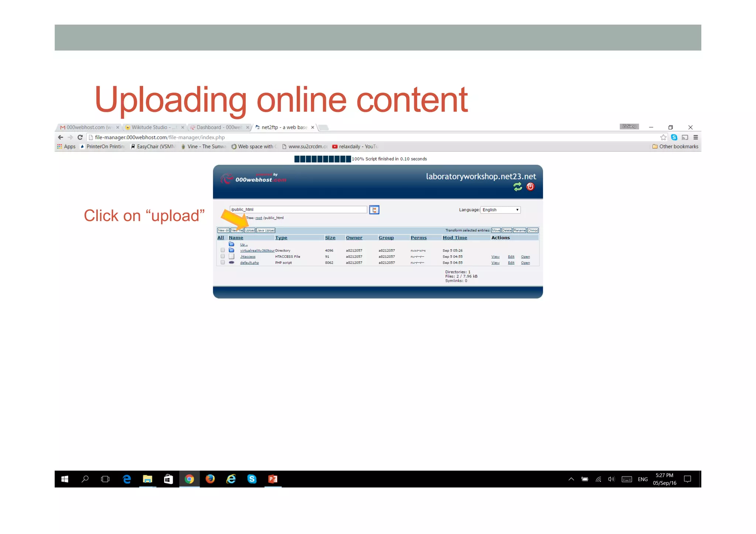Click the Delete button
This screenshot has height=534, width=756.
(507, 230)
